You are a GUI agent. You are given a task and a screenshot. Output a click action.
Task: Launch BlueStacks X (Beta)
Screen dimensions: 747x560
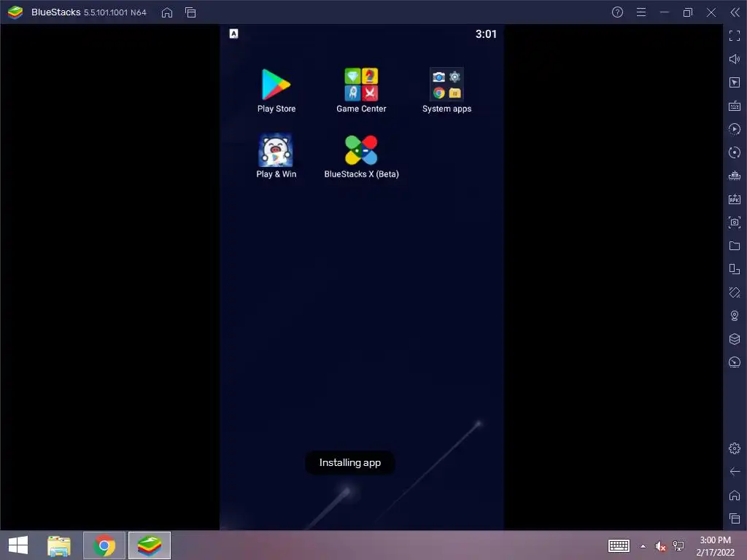tap(361, 156)
